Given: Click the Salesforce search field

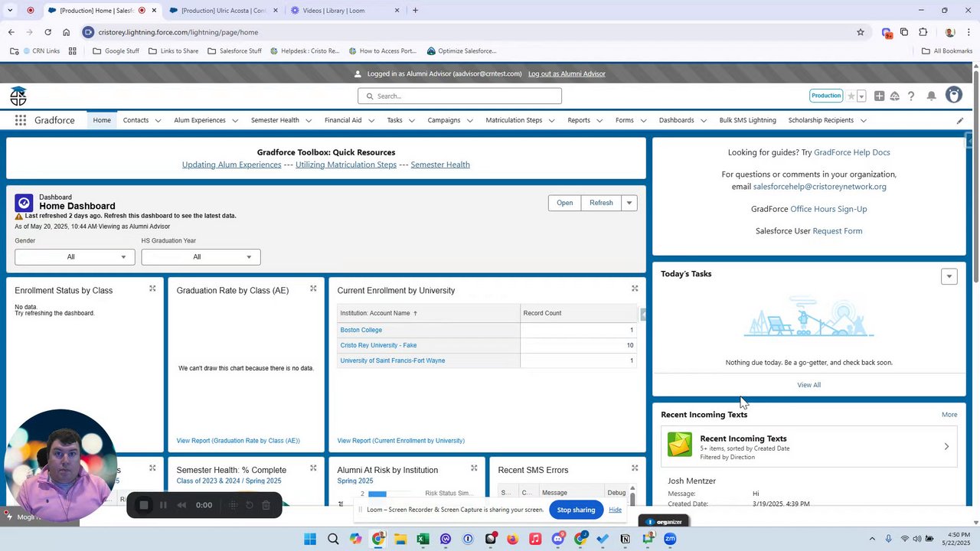Looking at the screenshot, I should [459, 96].
